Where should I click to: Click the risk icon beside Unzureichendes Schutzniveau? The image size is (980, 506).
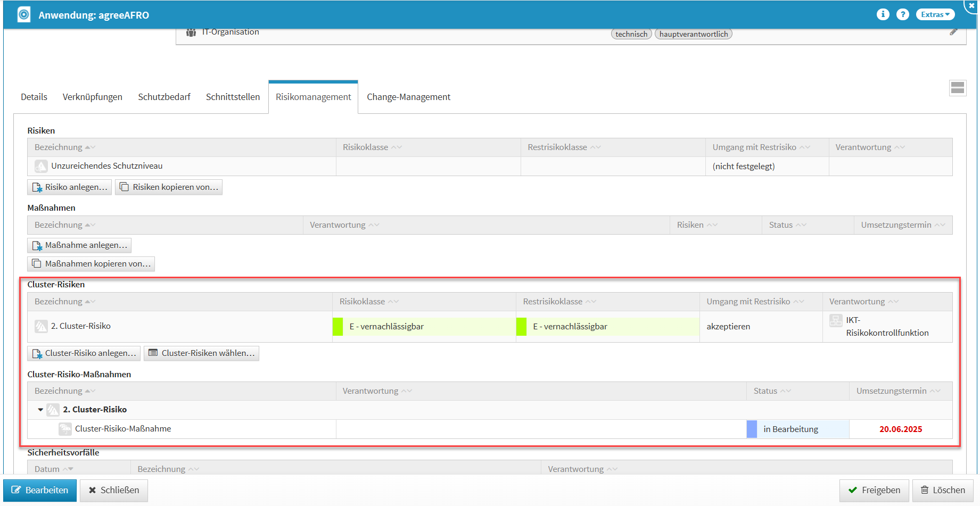tap(41, 167)
